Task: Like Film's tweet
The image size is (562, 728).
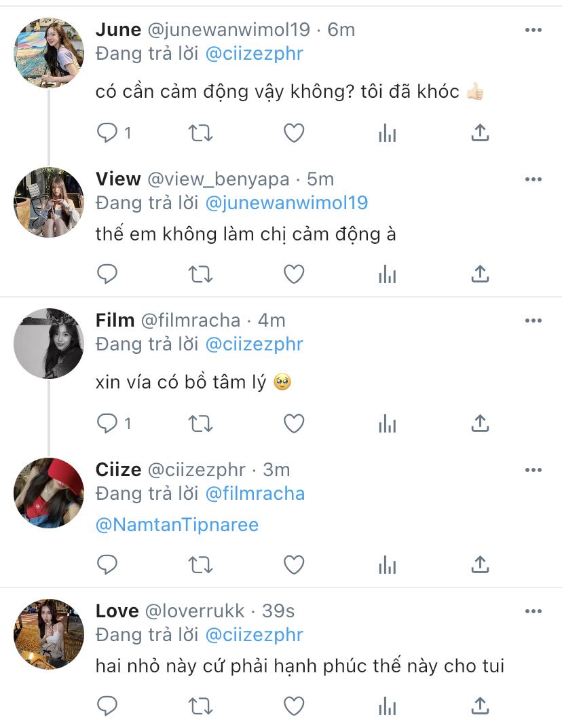Action: 293,424
